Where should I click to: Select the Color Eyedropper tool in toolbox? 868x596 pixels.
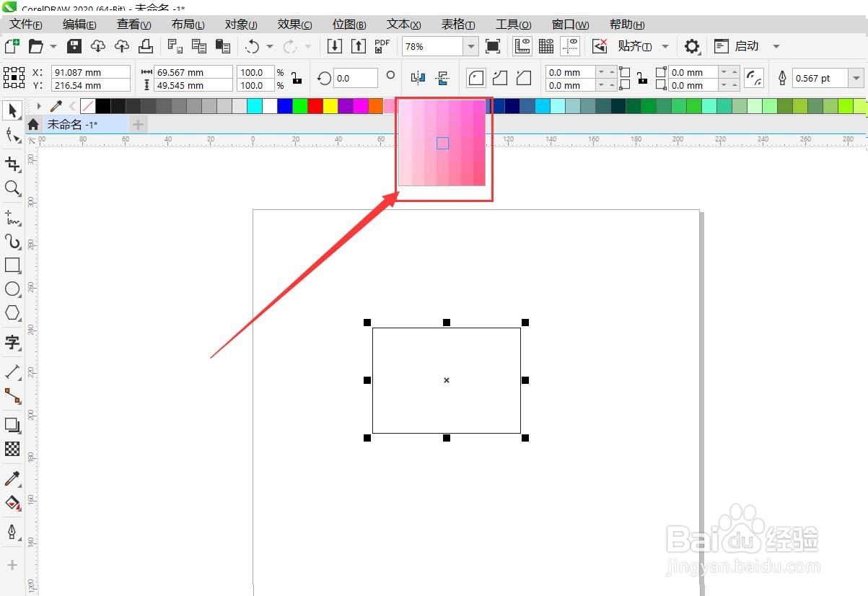coord(12,478)
